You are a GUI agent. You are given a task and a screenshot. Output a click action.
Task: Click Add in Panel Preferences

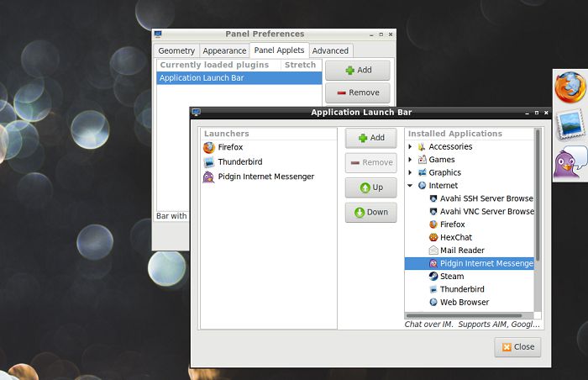tap(358, 71)
